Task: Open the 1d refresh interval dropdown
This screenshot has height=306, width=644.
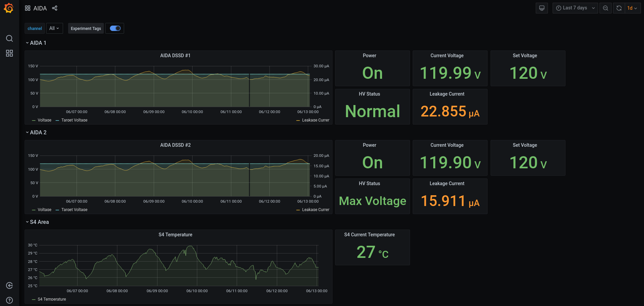Action: click(x=632, y=8)
